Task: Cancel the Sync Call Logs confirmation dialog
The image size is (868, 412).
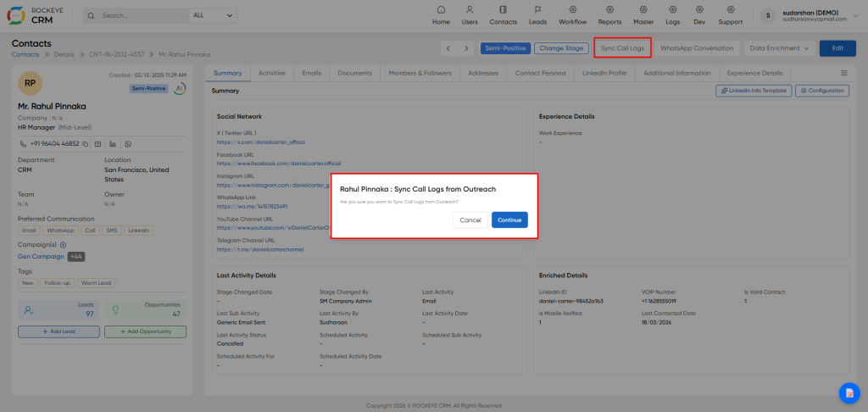Action: coord(470,220)
